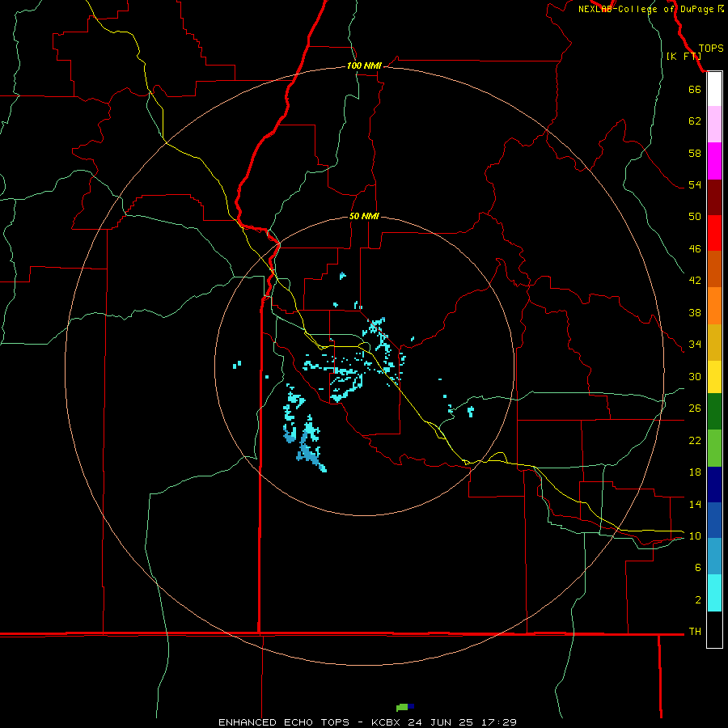Click the 50 NMI range ring label
Image resolution: width=728 pixels, height=728 pixels.
(x=364, y=216)
